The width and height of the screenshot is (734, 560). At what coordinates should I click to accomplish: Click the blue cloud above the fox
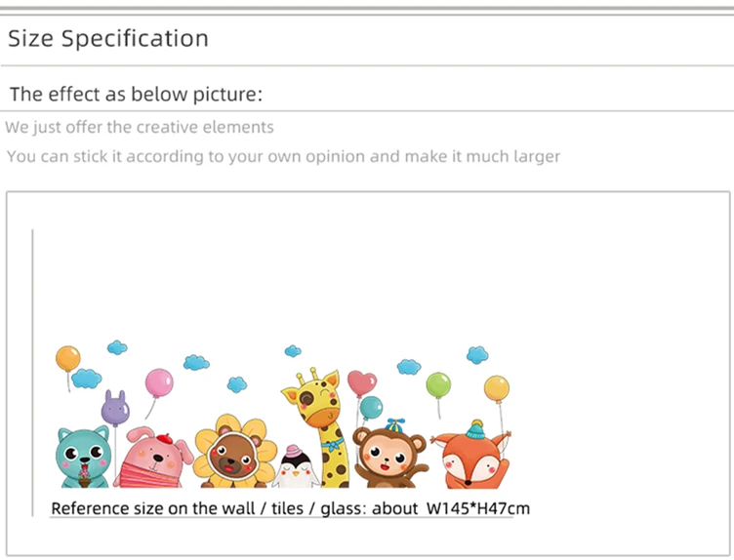click(x=476, y=354)
